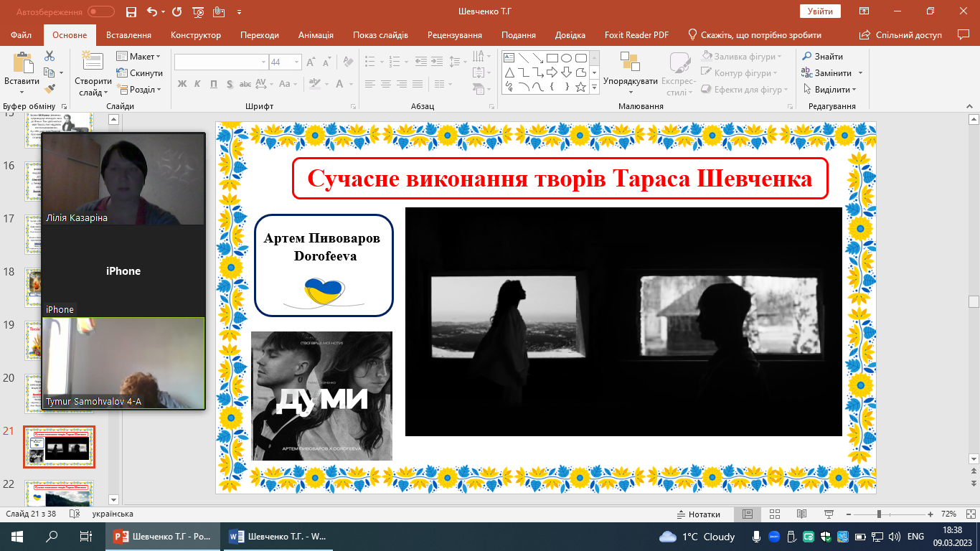This screenshot has width=980, height=551.
Task: Toggle center text alignment
Action: [386, 84]
